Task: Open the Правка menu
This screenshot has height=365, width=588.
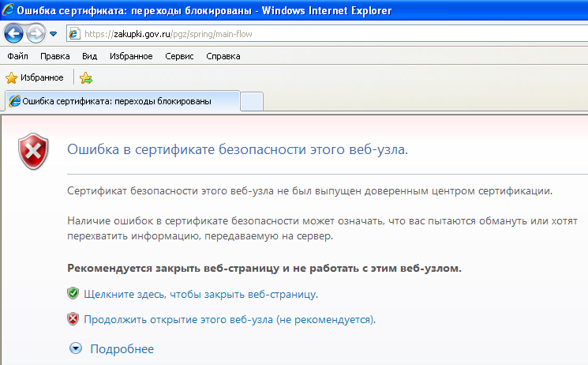Action: (55, 56)
